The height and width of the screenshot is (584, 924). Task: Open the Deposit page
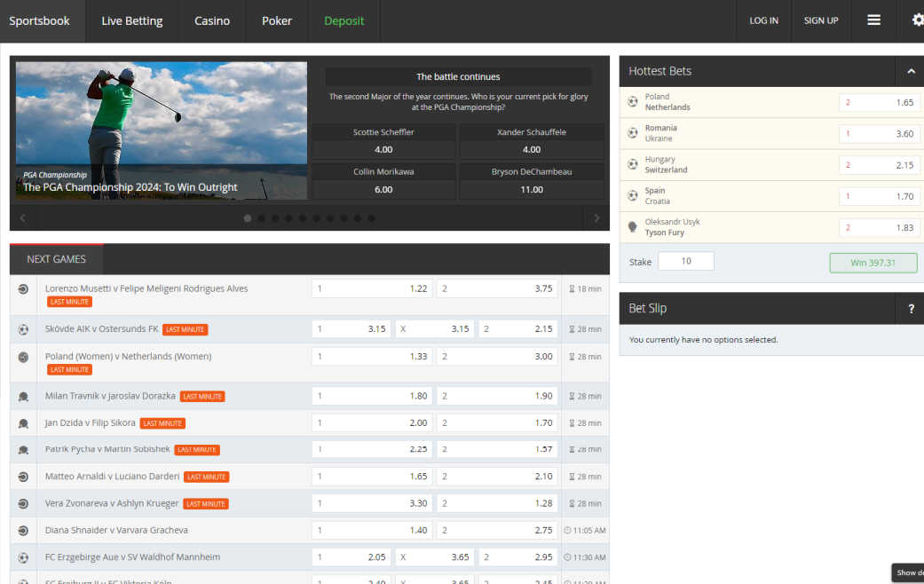(x=344, y=20)
